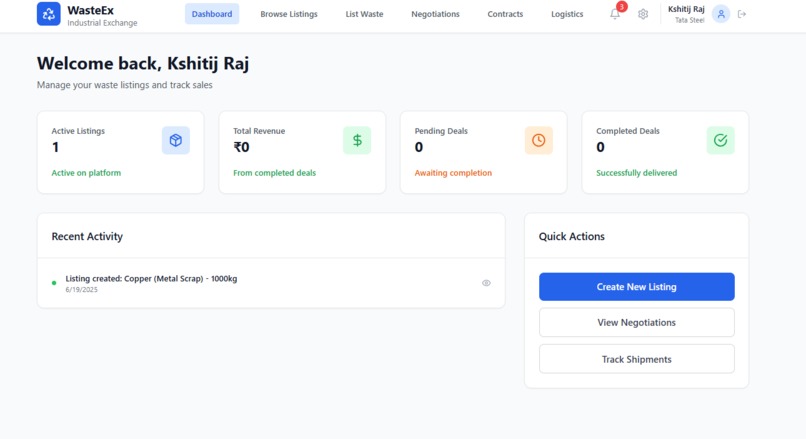Click the Kshitij Raj user name
This screenshot has width=806, height=439.
pos(686,9)
